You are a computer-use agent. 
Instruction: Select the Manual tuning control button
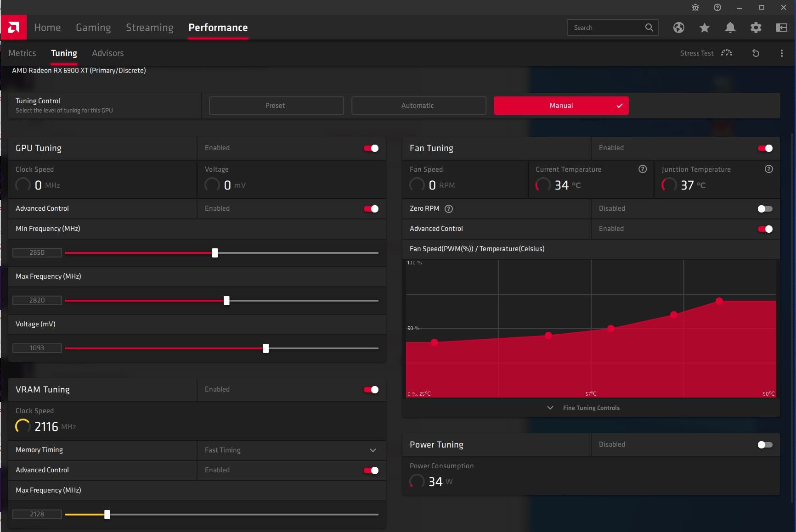(561, 106)
